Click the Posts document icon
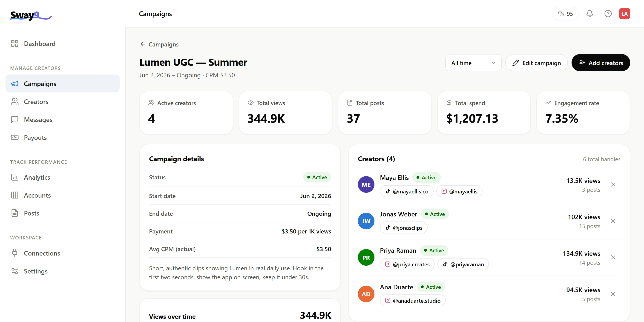 pyautogui.click(x=15, y=213)
